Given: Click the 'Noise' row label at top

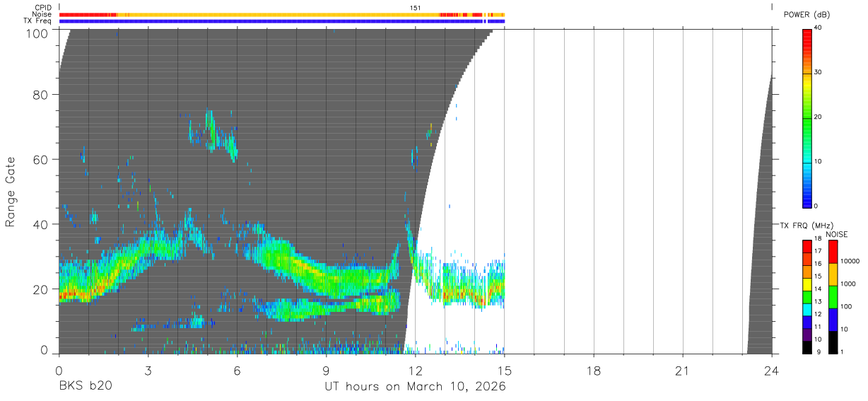Looking at the screenshot, I should (42, 14).
